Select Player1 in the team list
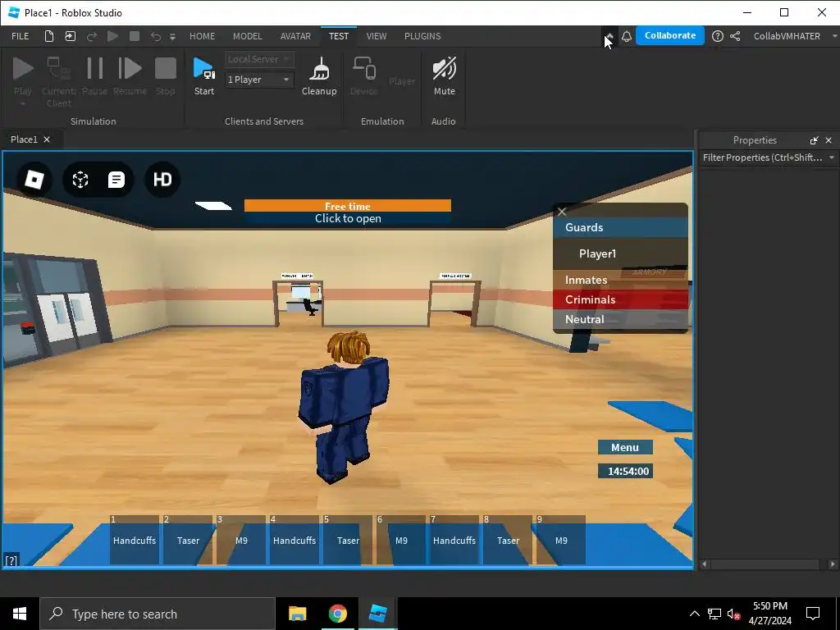This screenshot has width=840, height=630. [x=620, y=253]
